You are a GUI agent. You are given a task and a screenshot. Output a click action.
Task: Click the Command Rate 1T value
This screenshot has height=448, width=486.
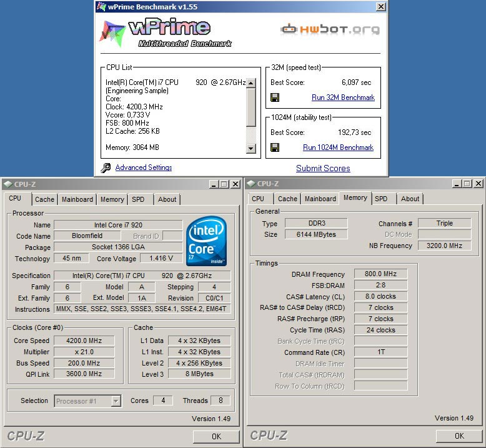(x=380, y=352)
